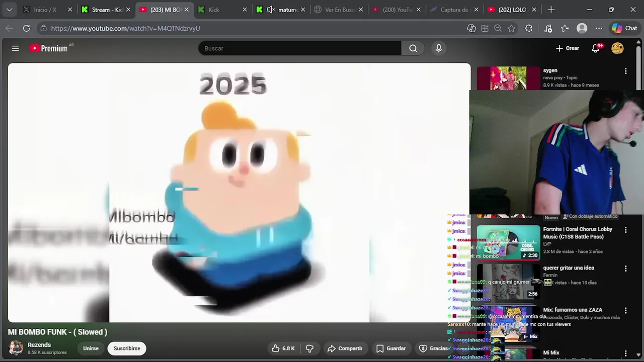Open options for 'querer gritar una idea'
This screenshot has width=644, height=362.
pyautogui.click(x=626, y=268)
